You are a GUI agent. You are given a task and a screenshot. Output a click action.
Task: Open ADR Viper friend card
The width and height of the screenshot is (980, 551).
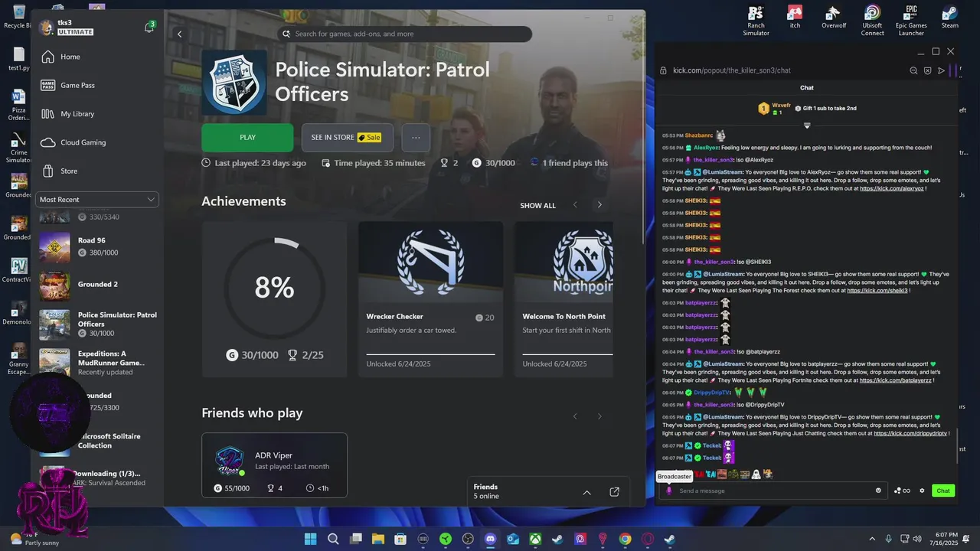274,465
